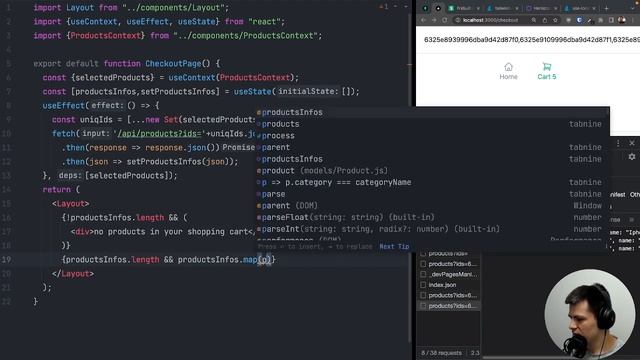Click the '8 / 38 requests' status text

click(441, 353)
